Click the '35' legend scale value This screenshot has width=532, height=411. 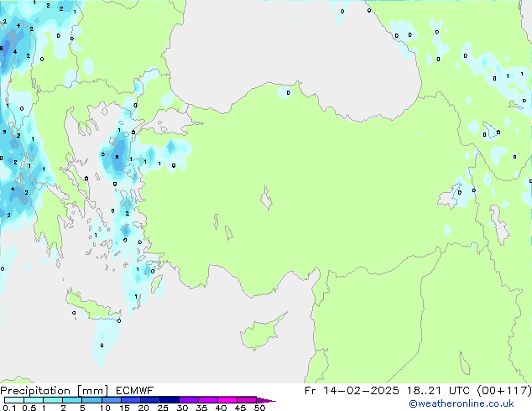(201, 408)
